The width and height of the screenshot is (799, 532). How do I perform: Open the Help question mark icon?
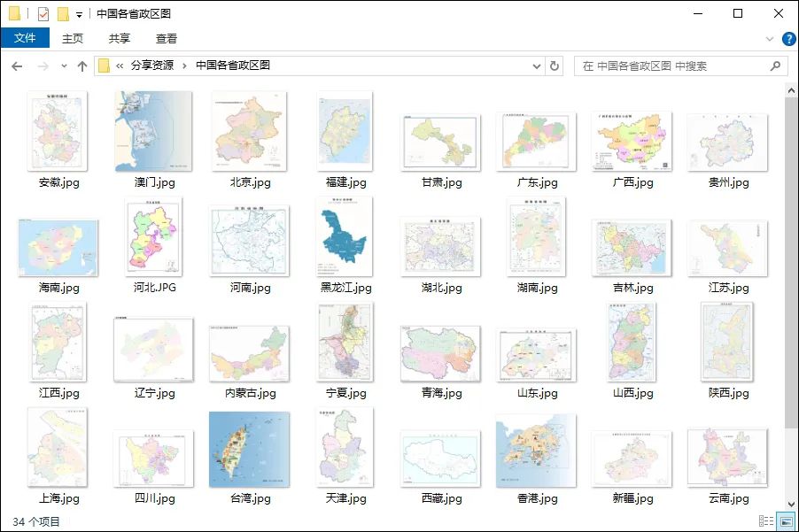[x=788, y=39]
